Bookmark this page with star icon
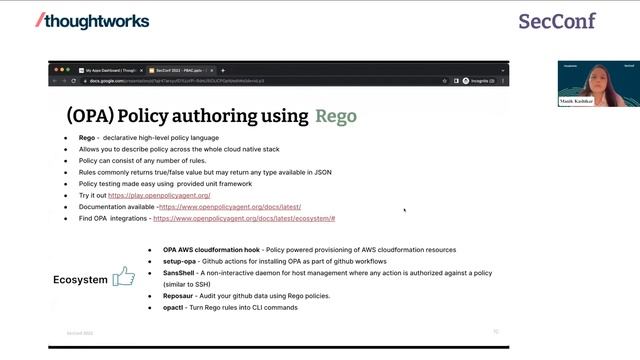The width and height of the screenshot is (640, 360). (x=444, y=81)
